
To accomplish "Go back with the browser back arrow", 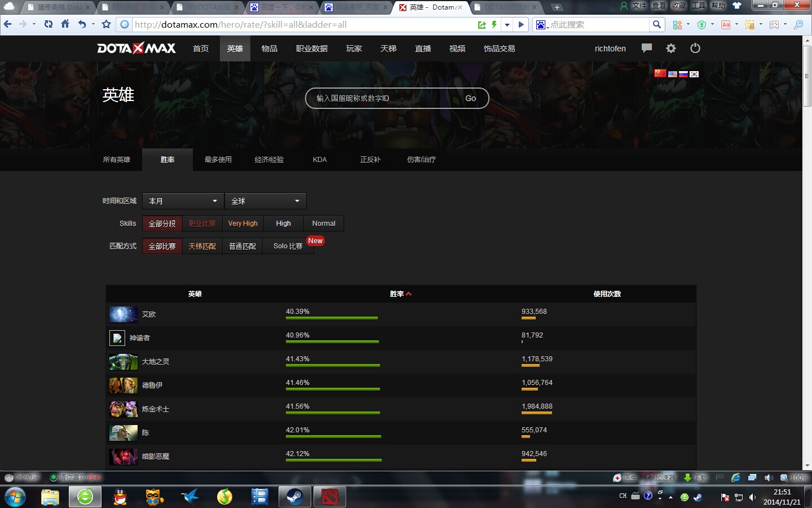I will tap(8, 24).
